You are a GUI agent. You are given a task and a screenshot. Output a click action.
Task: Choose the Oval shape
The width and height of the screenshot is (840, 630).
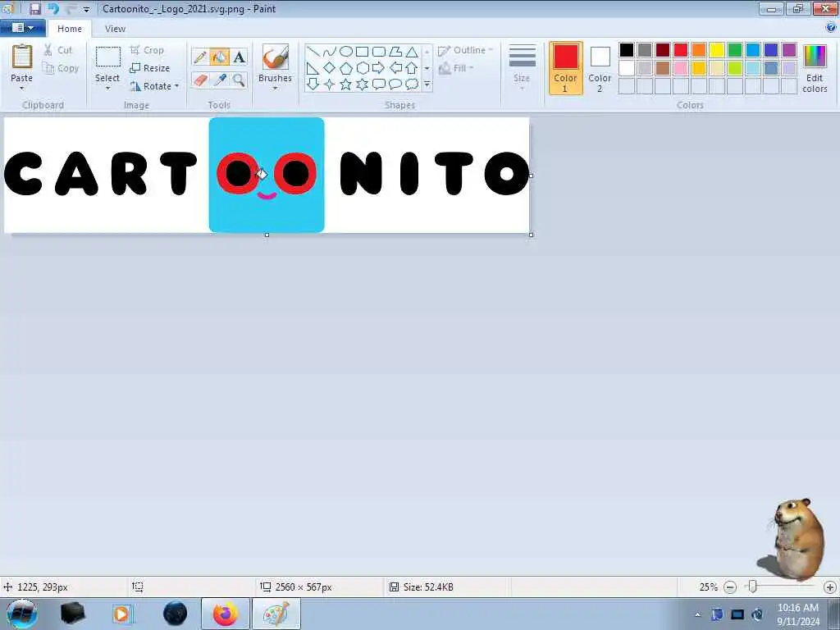point(346,52)
